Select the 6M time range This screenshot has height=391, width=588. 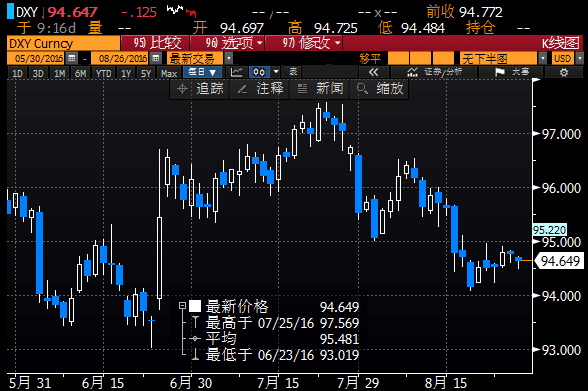point(80,73)
